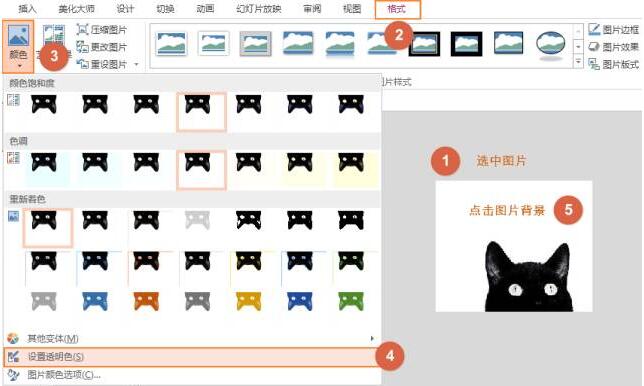Screen dimensions: 644x386
Task: Select the washout light gray recolor option
Action: coord(198,221)
